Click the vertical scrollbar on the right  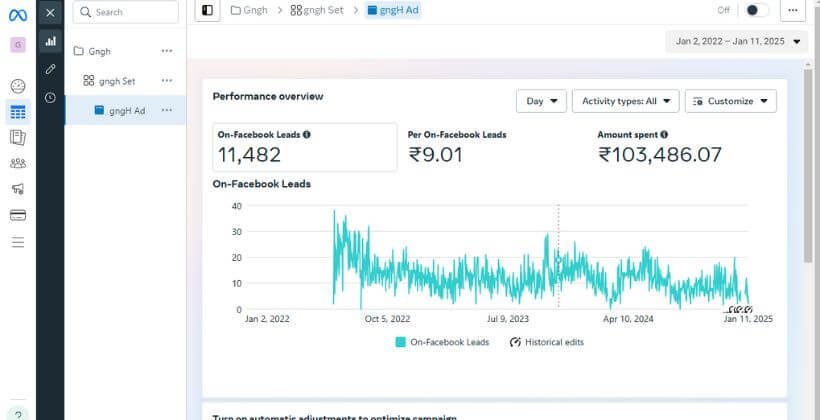(808, 165)
